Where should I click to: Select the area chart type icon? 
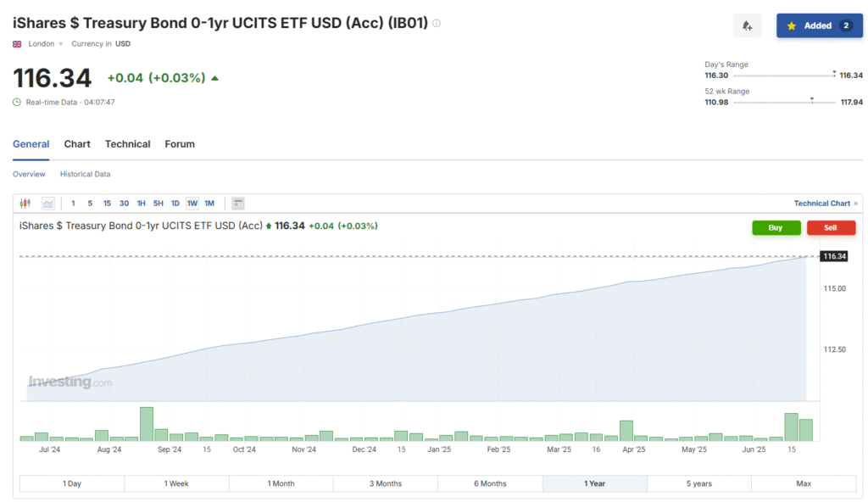[48, 204]
